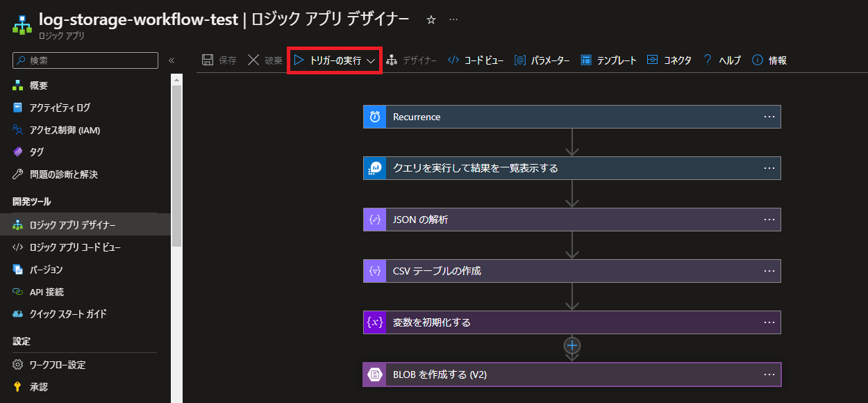Viewport: 868px width, 403px height.
Task: Open the header more options ellipsis
Action: click(x=453, y=19)
